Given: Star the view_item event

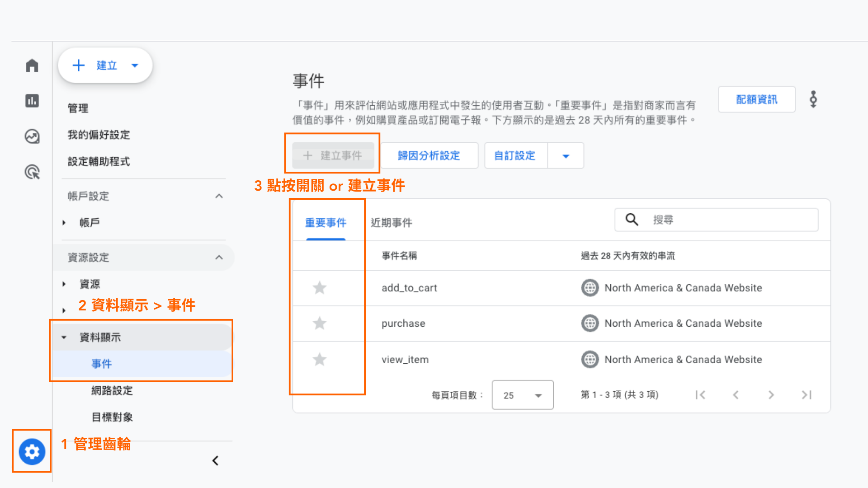Looking at the screenshot, I should (320, 359).
